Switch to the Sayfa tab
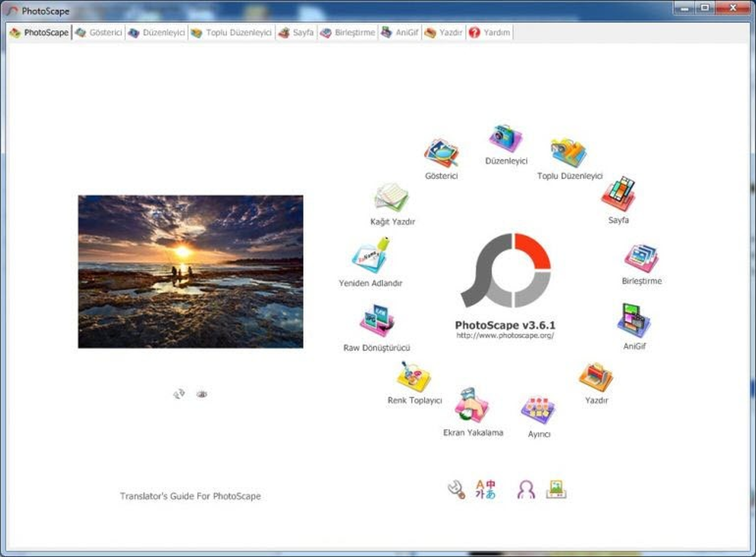 click(295, 33)
